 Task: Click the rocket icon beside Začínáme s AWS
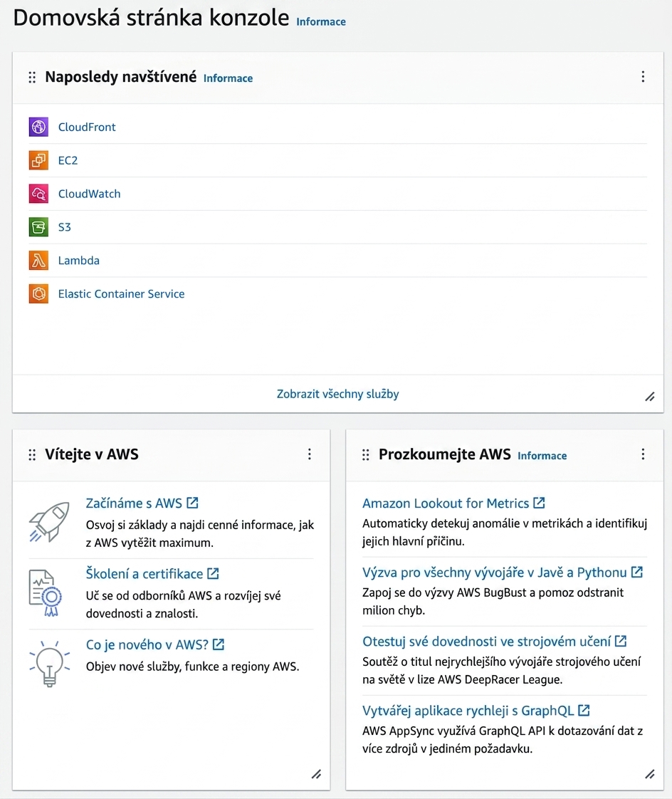pyautogui.click(x=49, y=522)
